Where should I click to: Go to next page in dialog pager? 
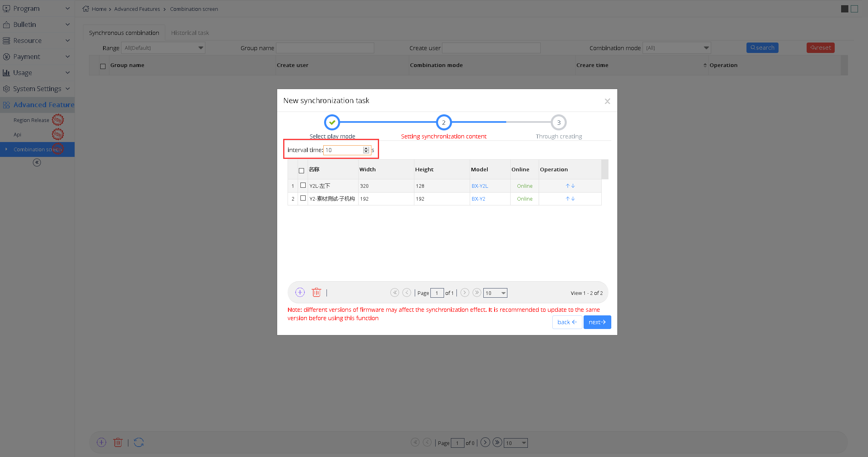click(465, 292)
